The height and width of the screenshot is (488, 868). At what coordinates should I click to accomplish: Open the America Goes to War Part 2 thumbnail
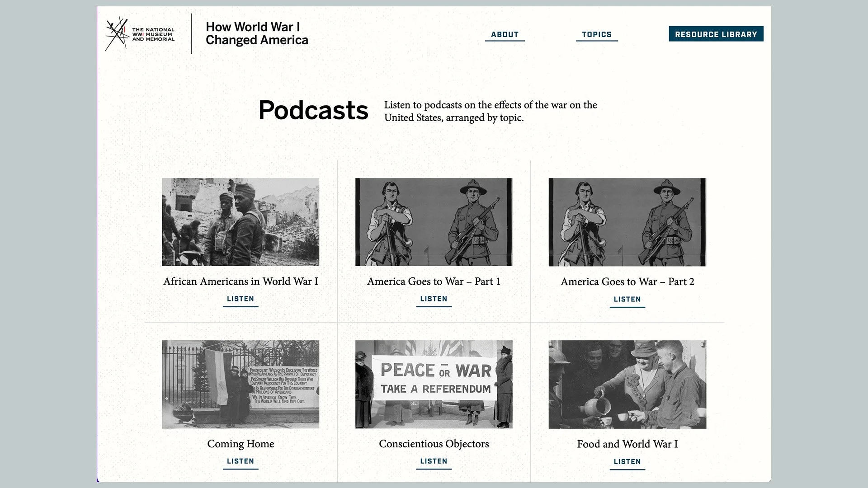pyautogui.click(x=627, y=222)
